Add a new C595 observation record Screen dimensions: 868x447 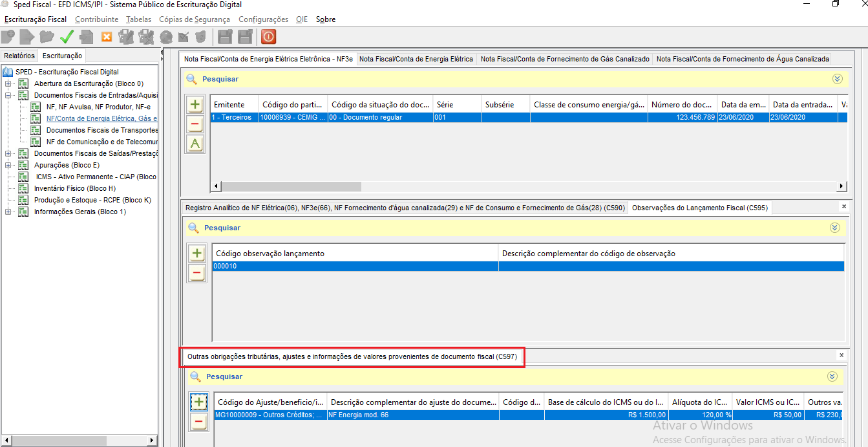pos(197,254)
